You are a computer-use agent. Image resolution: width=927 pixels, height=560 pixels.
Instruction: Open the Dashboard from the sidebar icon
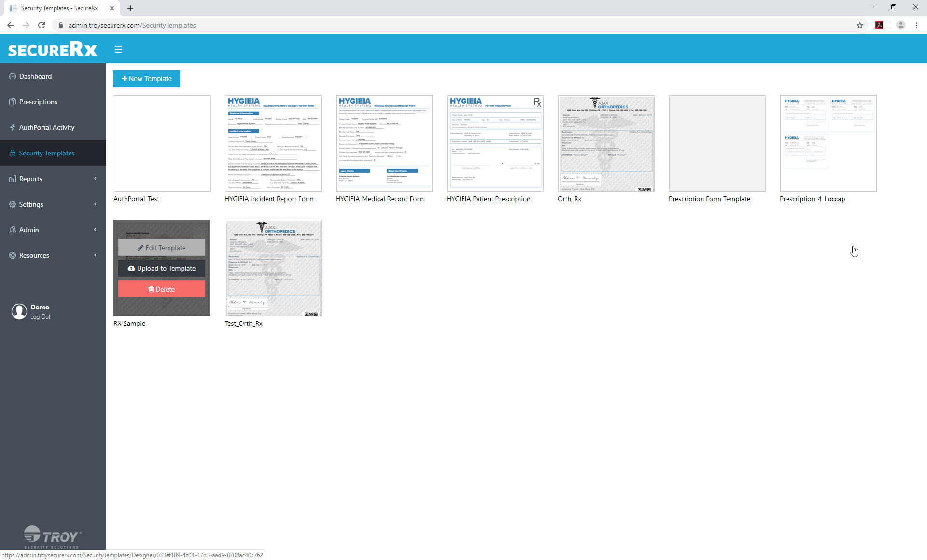point(13,76)
